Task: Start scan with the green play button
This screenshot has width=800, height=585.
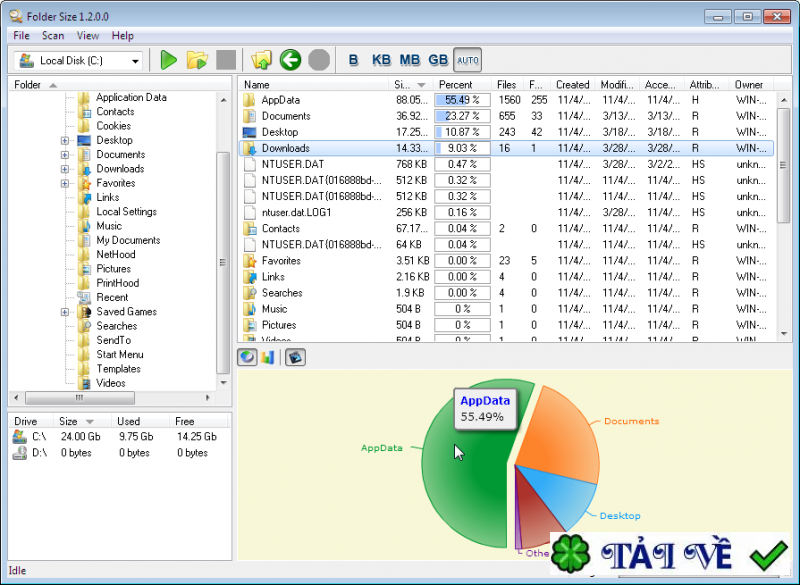Action: (168, 60)
